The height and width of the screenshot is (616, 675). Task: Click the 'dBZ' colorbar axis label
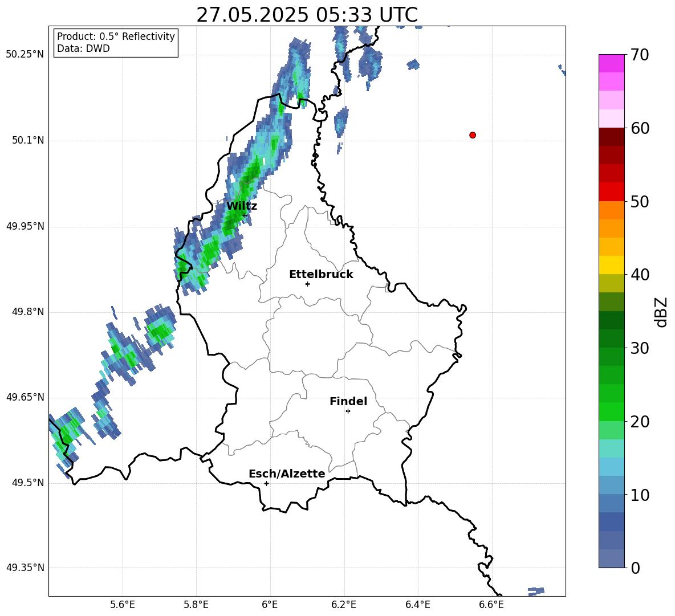[x=661, y=312]
